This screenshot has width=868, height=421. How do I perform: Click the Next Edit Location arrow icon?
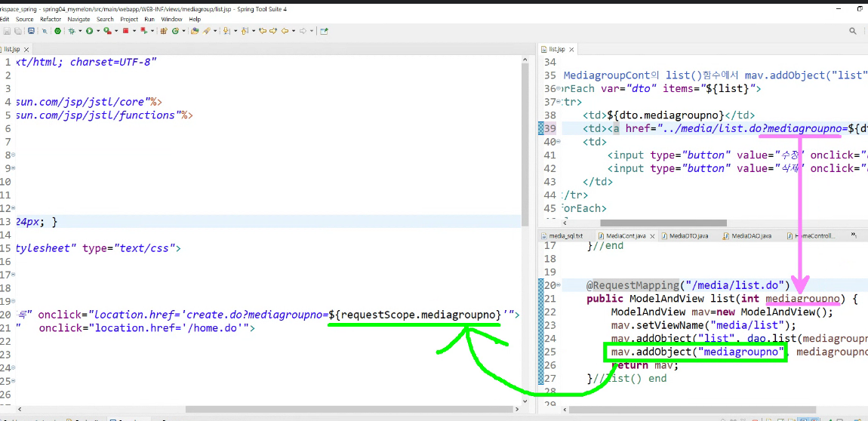[273, 31]
